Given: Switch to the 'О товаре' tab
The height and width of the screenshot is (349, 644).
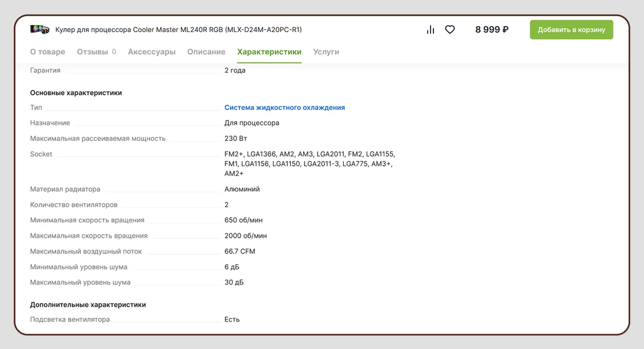Looking at the screenshot, I should tap(47, 52).
